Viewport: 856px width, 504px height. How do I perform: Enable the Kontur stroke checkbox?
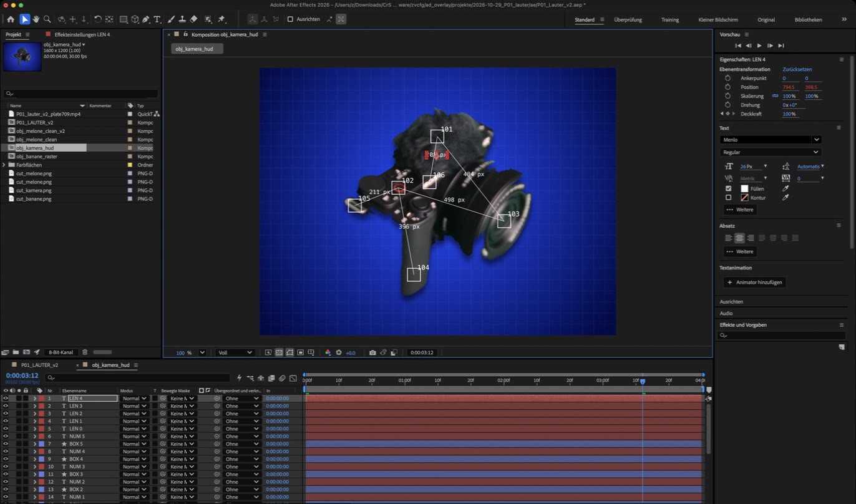point(728,198)
